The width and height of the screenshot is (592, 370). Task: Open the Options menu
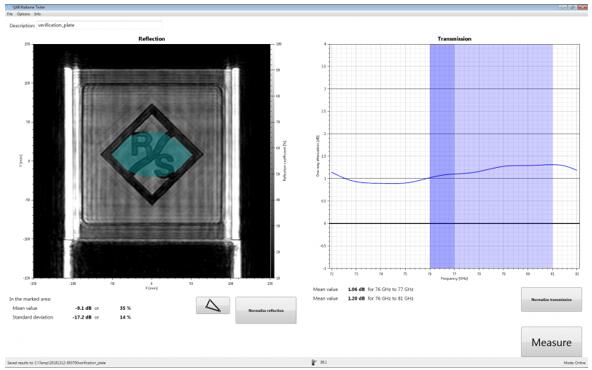[x=23, y=14]
